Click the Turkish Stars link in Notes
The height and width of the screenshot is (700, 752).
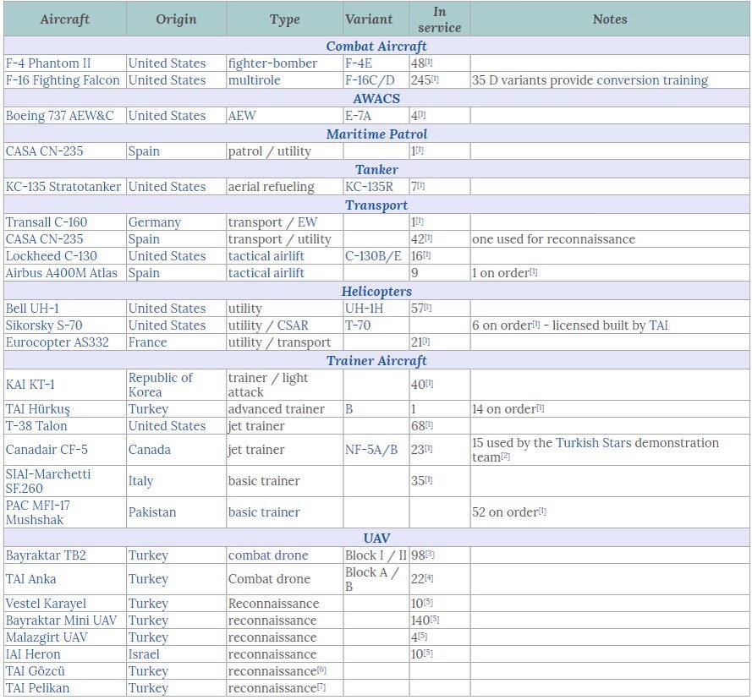point(593,442)
